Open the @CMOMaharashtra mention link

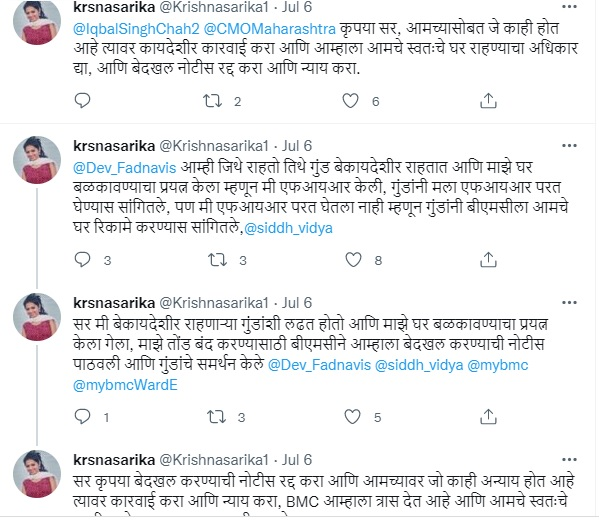(270, 29)
